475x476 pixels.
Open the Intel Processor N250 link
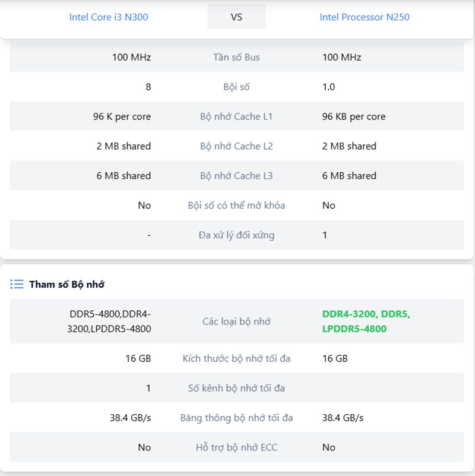(364, 17)
